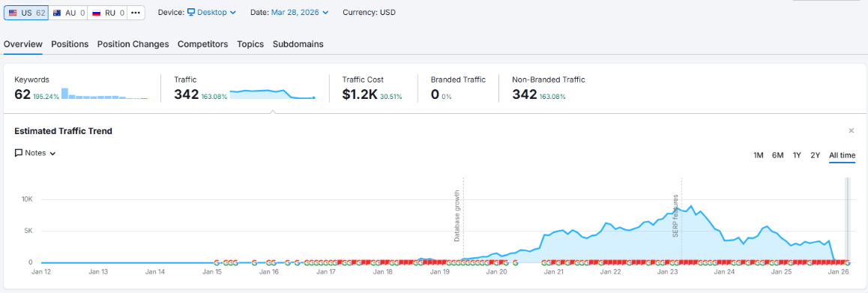Select the US database tab
868x293 pixels.
click(26, 13)
